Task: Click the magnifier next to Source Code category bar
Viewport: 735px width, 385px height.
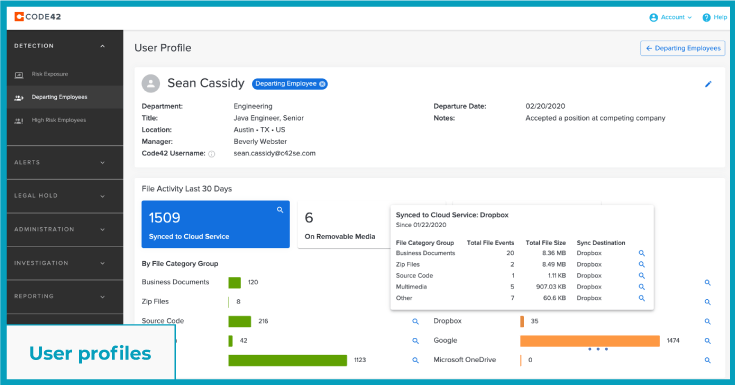Action: [415, 321]
